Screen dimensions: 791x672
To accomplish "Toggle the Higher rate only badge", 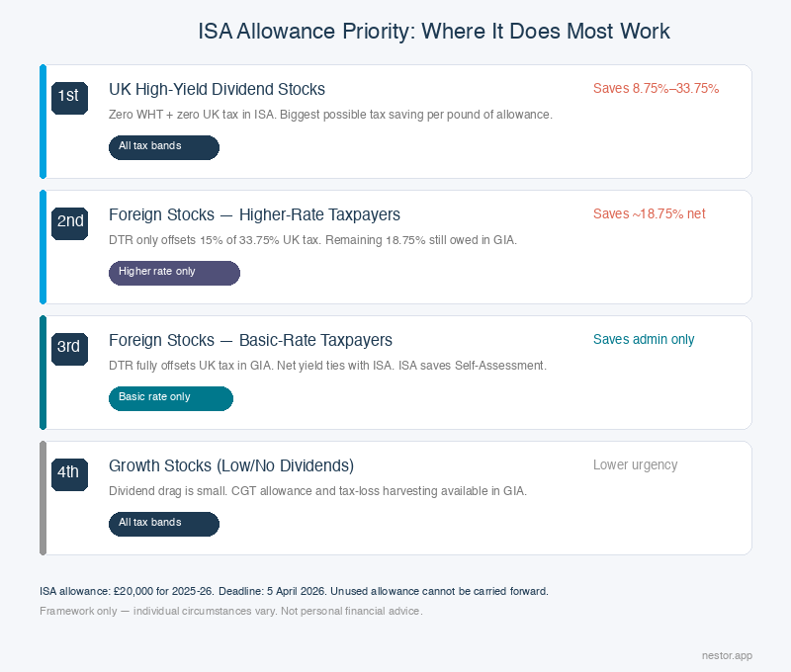I will pyautogui.click(x=174, y=272).
